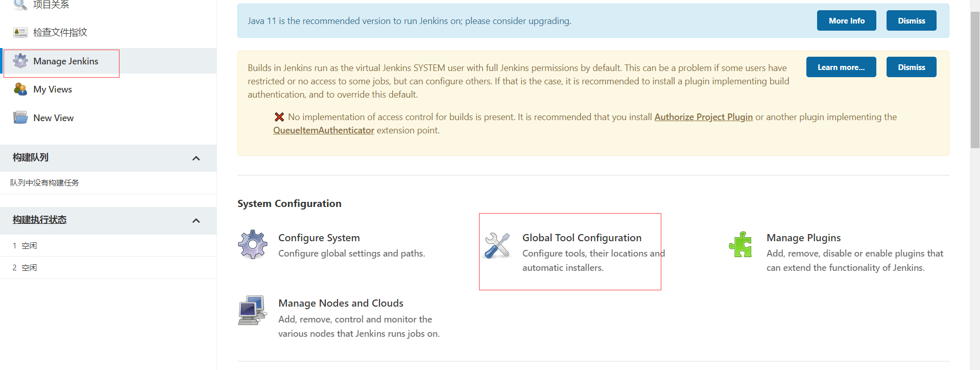980x370 pixels.
Task: Click the Manage Plugins puzzle icon
Action: [740, 244]
